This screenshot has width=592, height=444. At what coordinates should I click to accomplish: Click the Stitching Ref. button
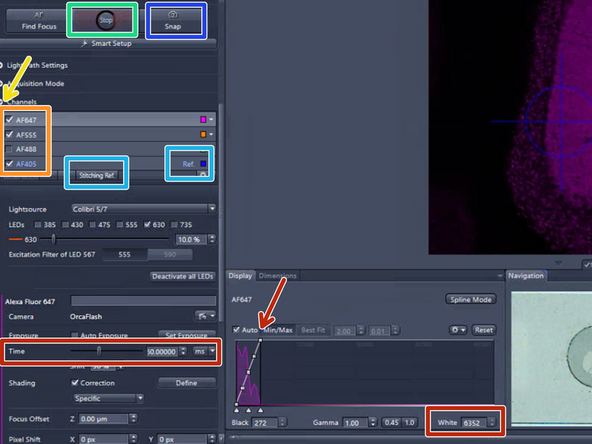pos(96,175)
